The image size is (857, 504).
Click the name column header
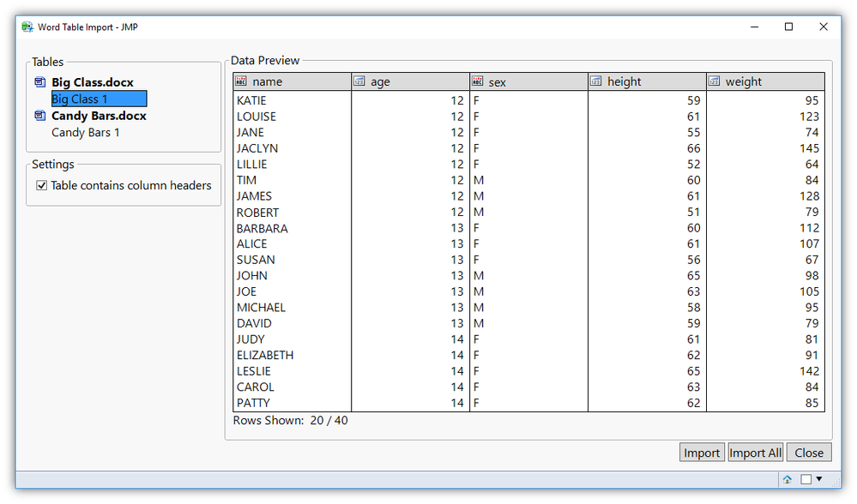tap(292, 81)
